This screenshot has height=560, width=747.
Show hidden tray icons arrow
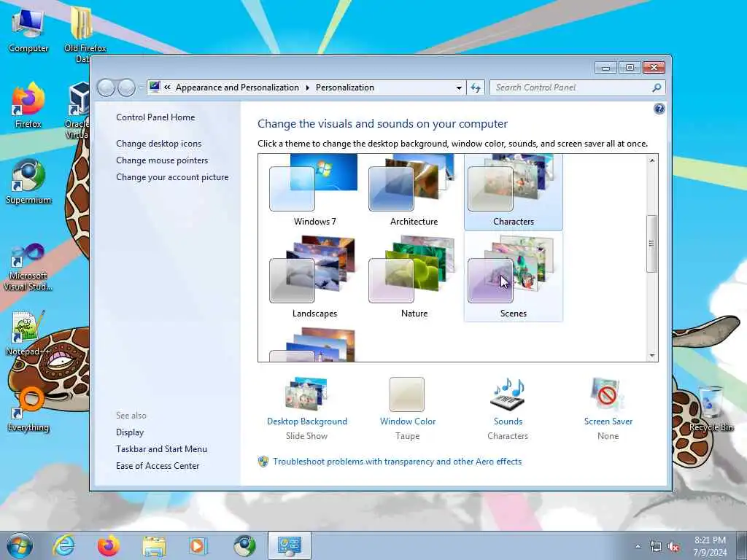click(638, 547)
